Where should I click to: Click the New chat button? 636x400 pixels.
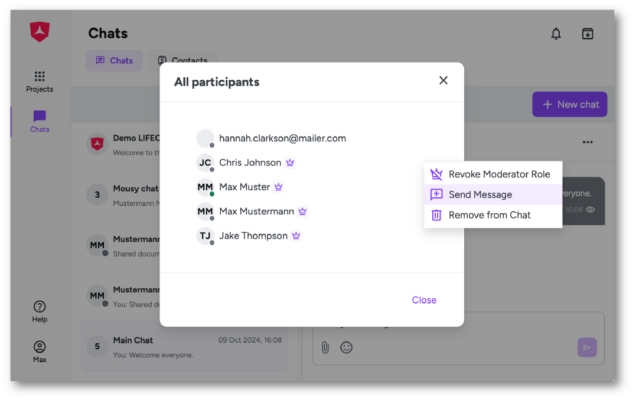coord(570,104)
